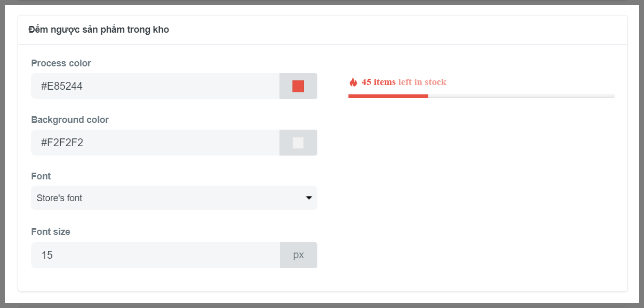Click the dark backdrop outside the settings card
The height and width of the screenshot is (308, 644).
[x=321, y=305]
